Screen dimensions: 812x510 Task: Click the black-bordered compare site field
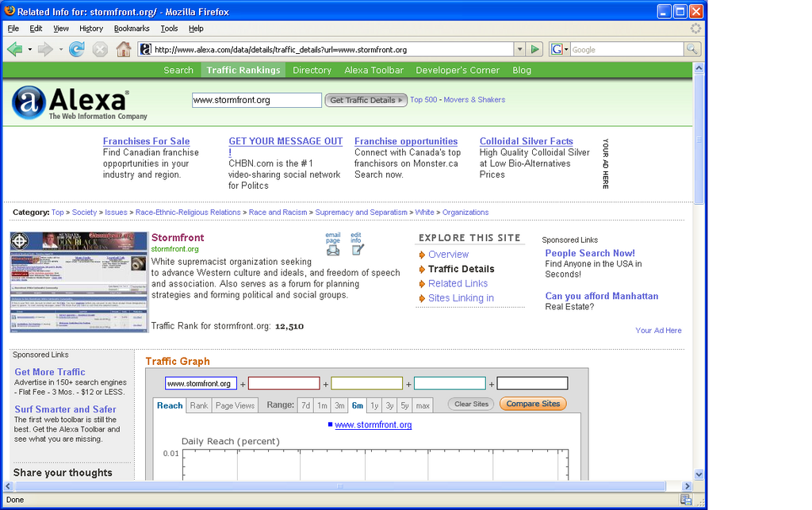point(532,383)
